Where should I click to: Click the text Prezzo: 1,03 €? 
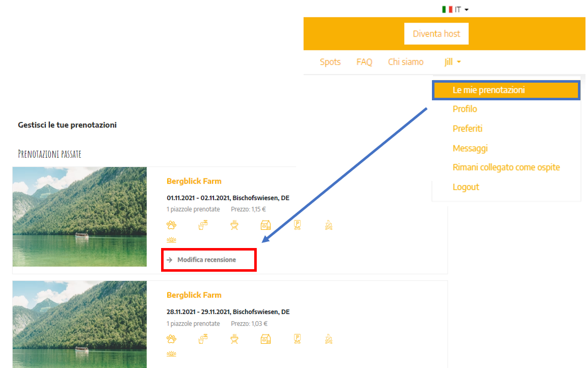pos(249,323)
